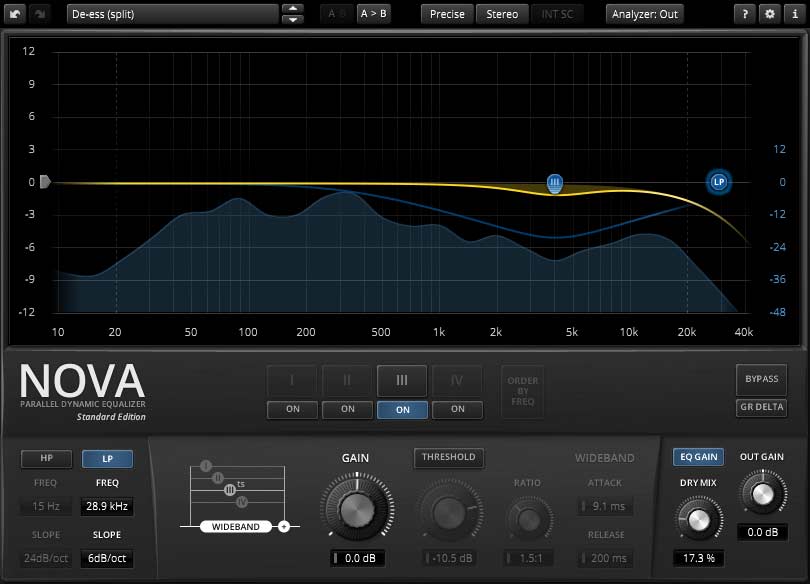Image resolution: width=810 pixels, height=584 pixels.
Task: Select band II tab
Action: point(347,381)
